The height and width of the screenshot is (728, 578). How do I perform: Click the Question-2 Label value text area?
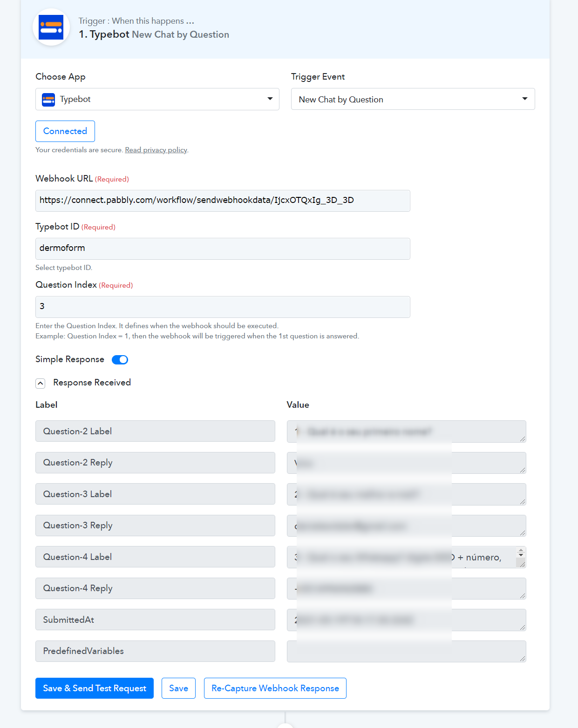pos(407,431)
